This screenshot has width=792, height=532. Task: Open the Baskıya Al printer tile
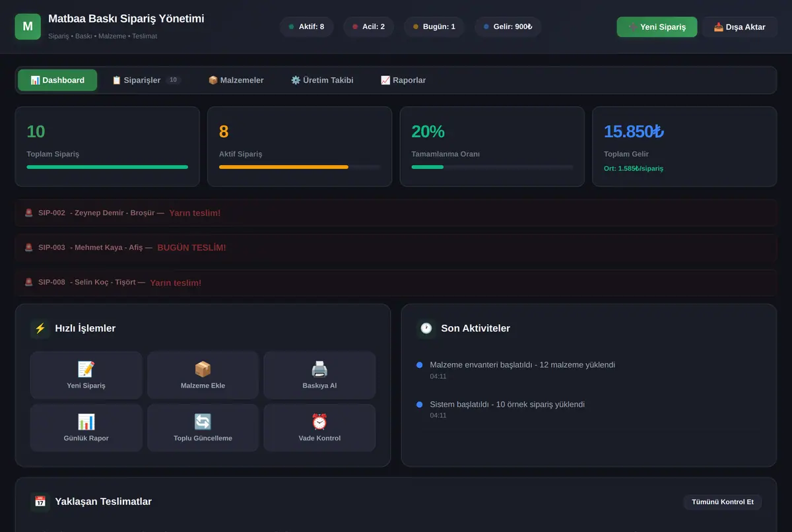click(319, 375)
